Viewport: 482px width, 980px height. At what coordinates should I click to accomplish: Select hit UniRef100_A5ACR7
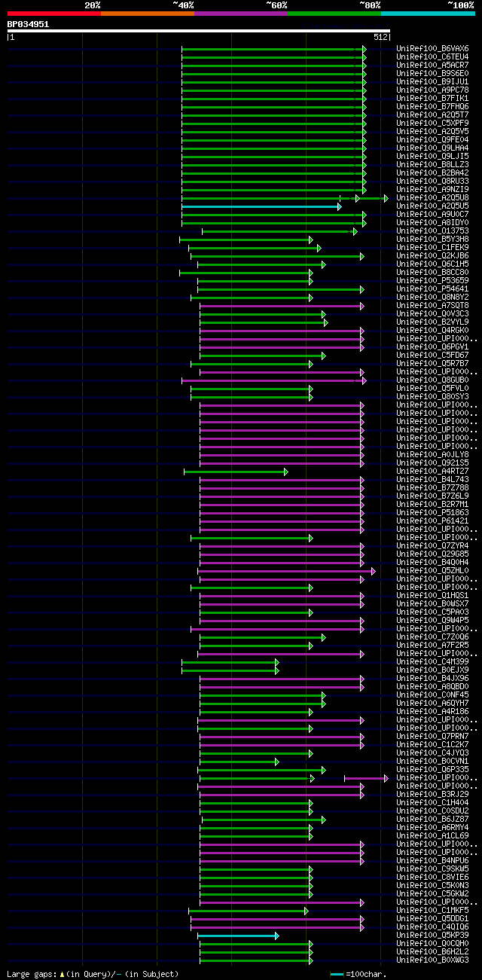432,66
